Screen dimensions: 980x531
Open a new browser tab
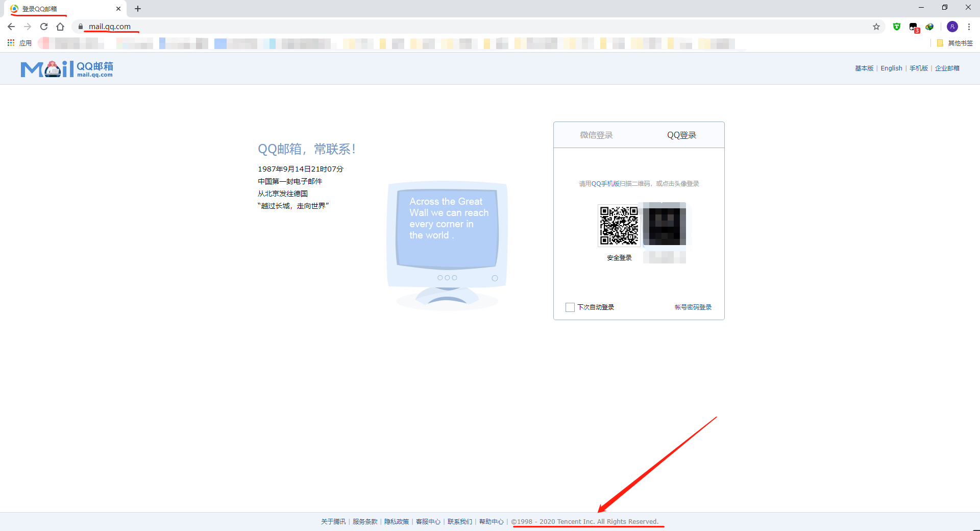point(138,9)
